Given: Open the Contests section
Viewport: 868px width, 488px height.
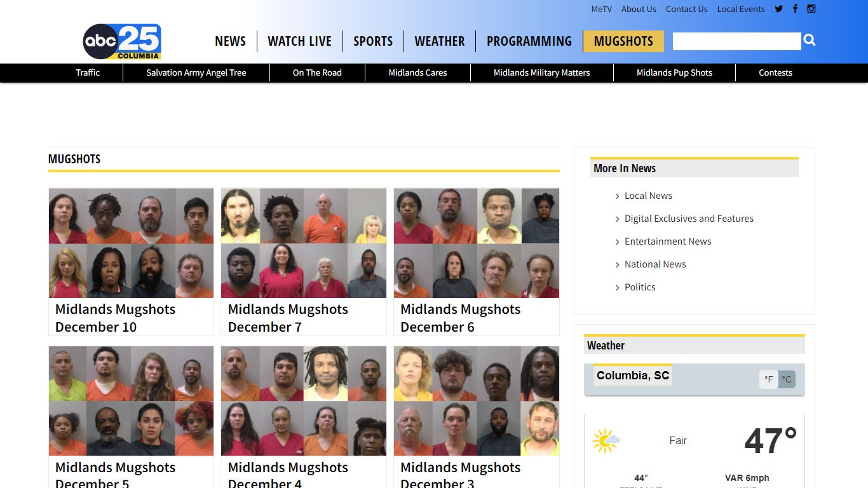Looking at the screenshot, I should tap(775, 72).
